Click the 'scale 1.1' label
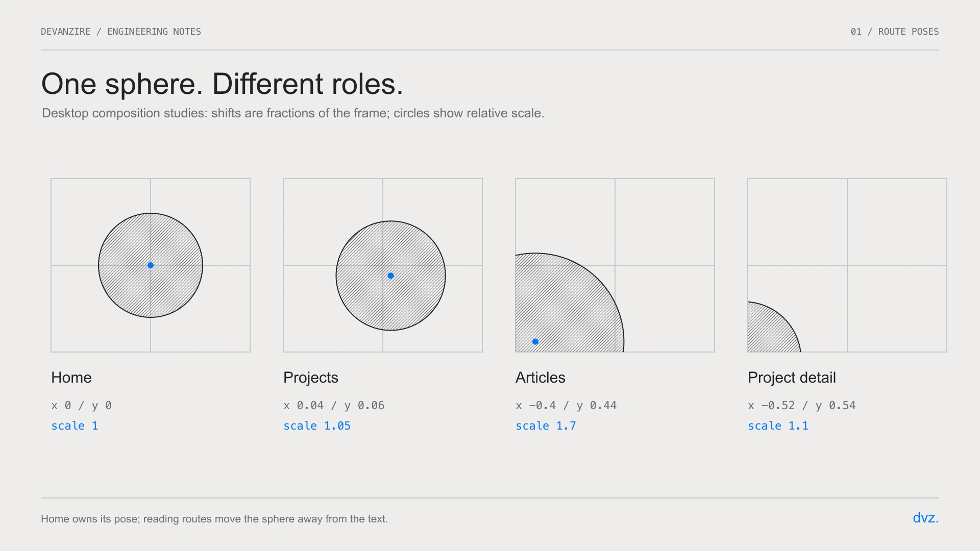 click(778, 426)
